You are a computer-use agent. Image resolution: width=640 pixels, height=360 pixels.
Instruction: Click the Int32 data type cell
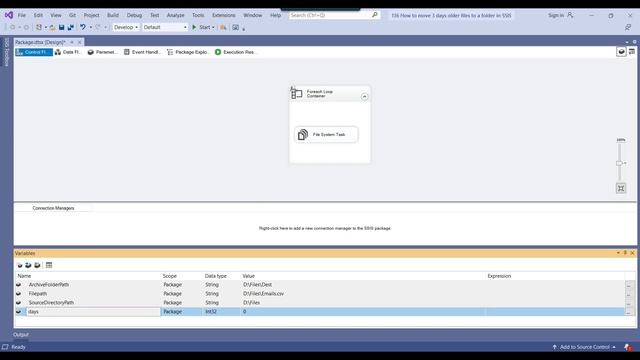222,311
